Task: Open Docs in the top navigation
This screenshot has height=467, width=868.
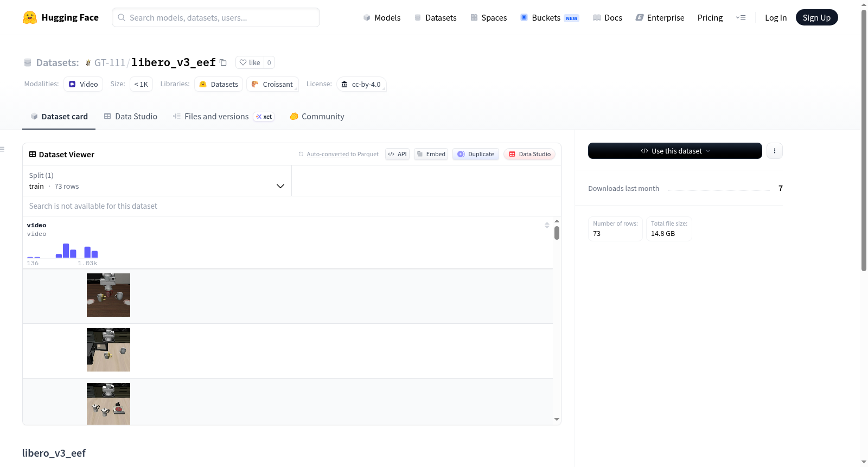Action: [x=608, y=17]
